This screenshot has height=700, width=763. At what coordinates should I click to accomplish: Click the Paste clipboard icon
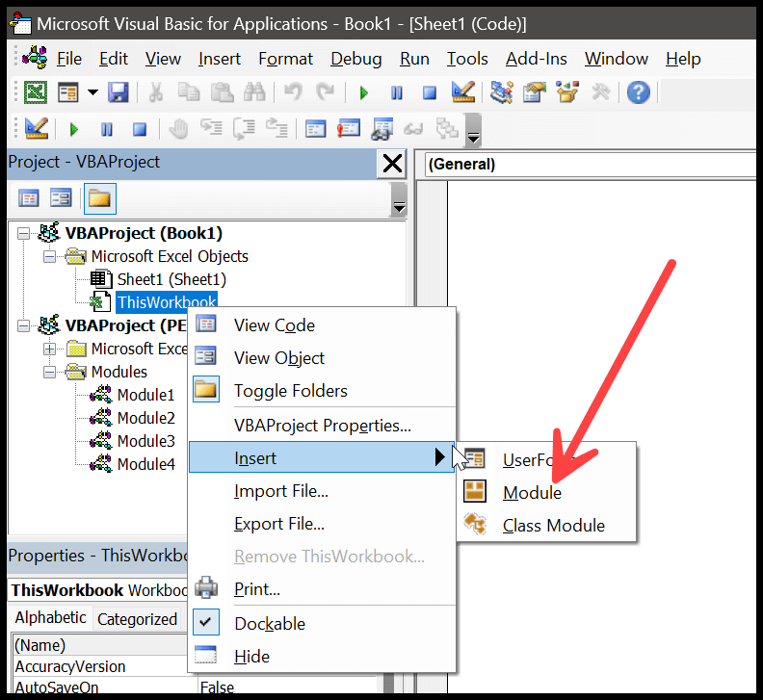pyautogui.click(x=222, y=91)
